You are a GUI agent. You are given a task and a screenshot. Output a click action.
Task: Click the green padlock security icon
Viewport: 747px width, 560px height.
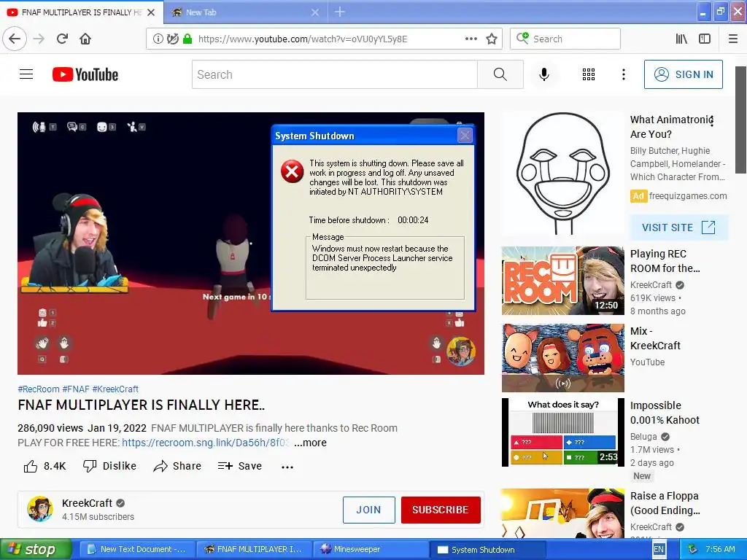[187, 39]
